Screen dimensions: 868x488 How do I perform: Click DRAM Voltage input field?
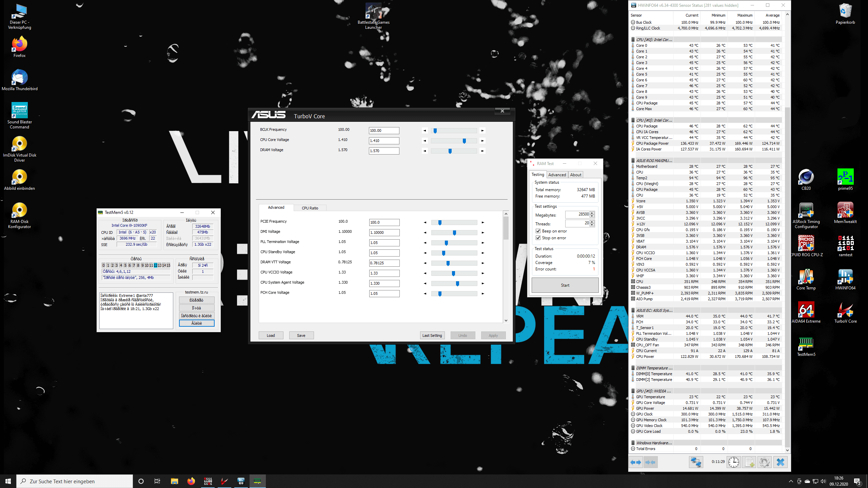pos(384,151)
